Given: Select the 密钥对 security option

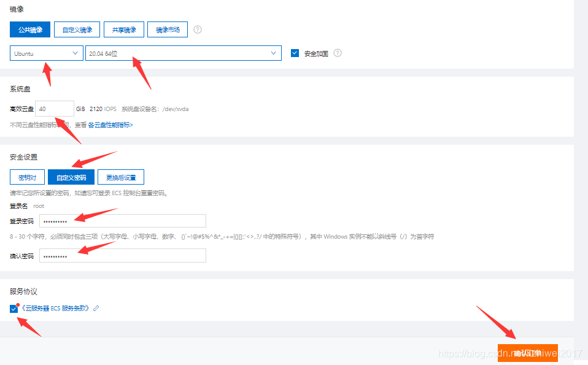Looking at the screenshot, I should [x=28, y=177].
